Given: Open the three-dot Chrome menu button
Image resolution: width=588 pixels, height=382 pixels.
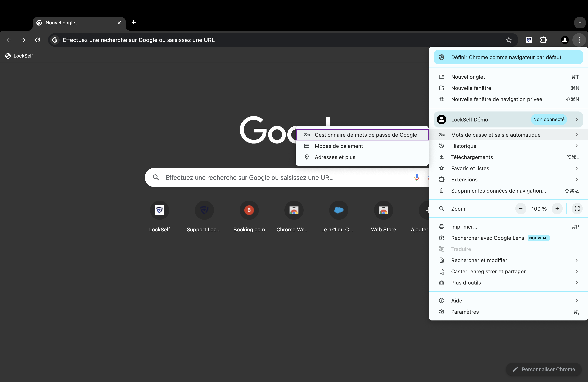Looking at the screenshot, I should (x=579, y=40).
